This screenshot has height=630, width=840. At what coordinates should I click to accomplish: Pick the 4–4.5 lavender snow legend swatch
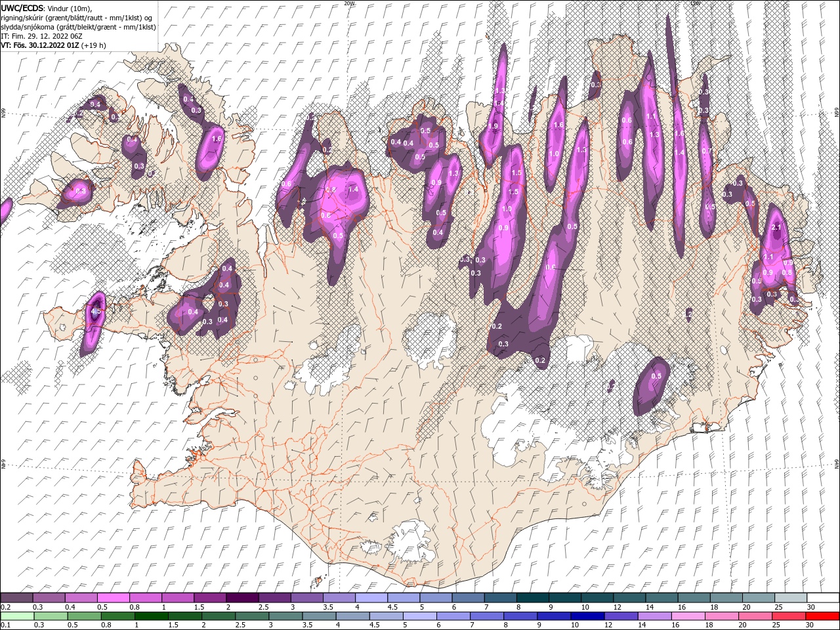(x=371, y=598)
